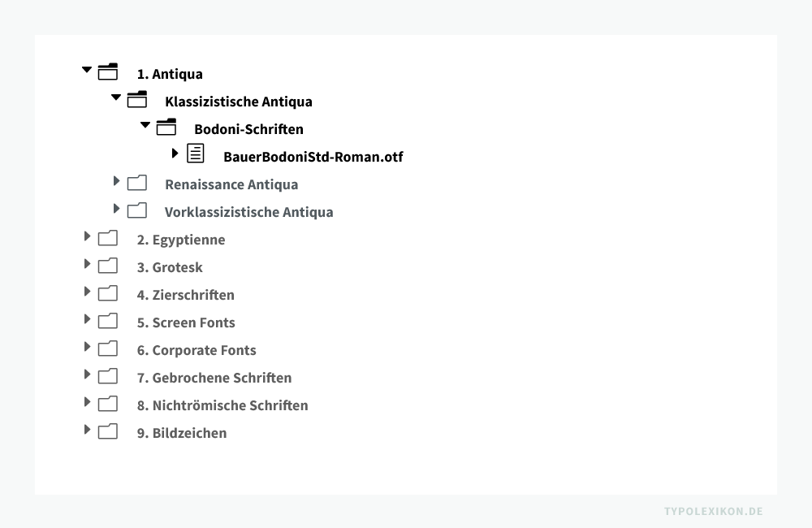Select the 6. Corporate Fonts entry

tap(196, 350)
